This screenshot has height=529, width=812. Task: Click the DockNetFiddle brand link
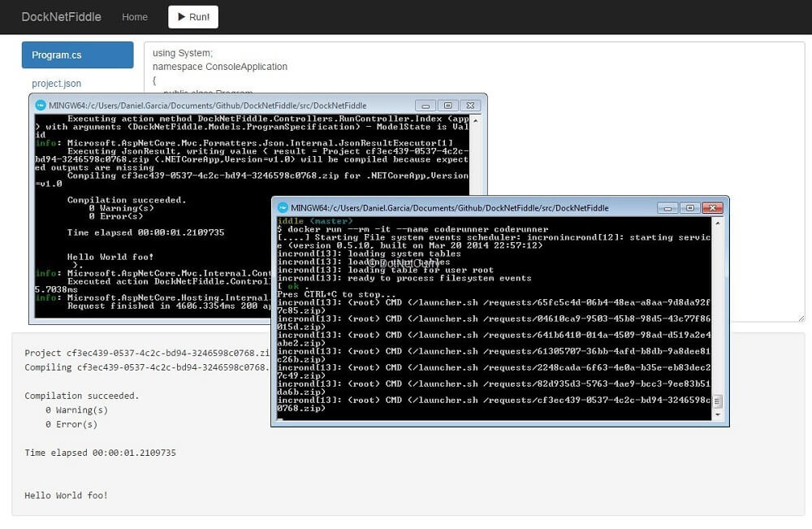[61, 17]
